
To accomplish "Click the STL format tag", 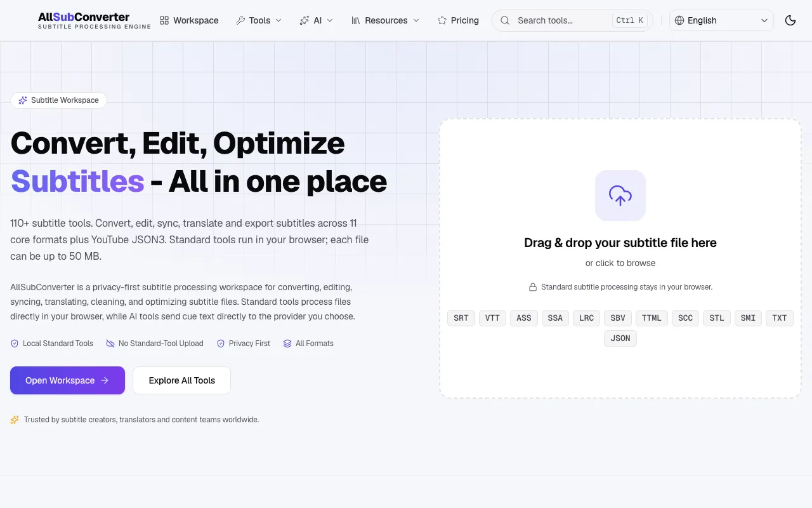I will pyautogui.click(x=717, y=318).
